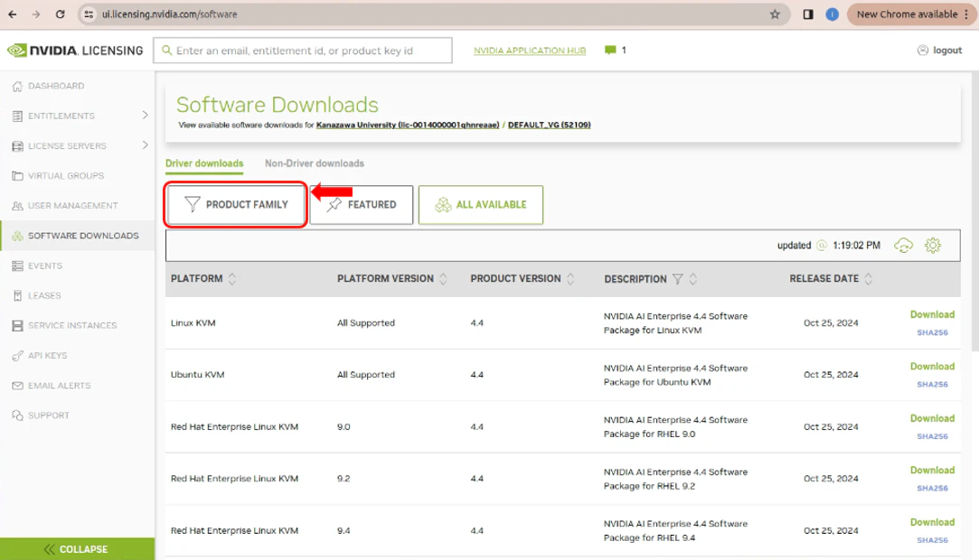Open DEFAULT_VG (52109) virtual group link
This screenshot has height=560, width=979.
coord(549,125)
